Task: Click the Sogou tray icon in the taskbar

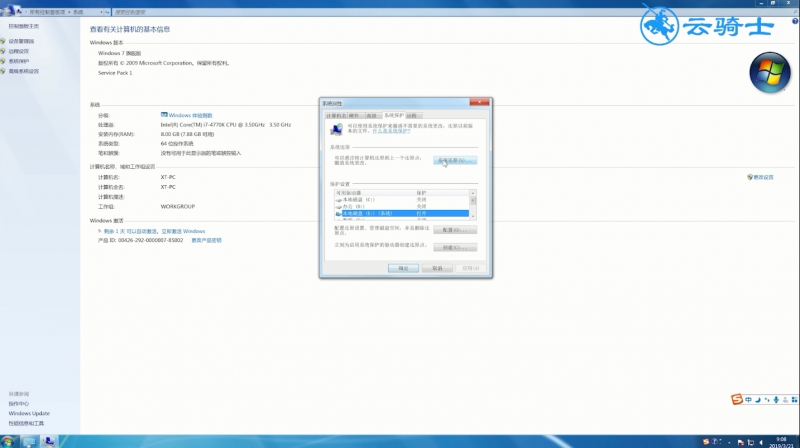Action: tap(706, 442)
